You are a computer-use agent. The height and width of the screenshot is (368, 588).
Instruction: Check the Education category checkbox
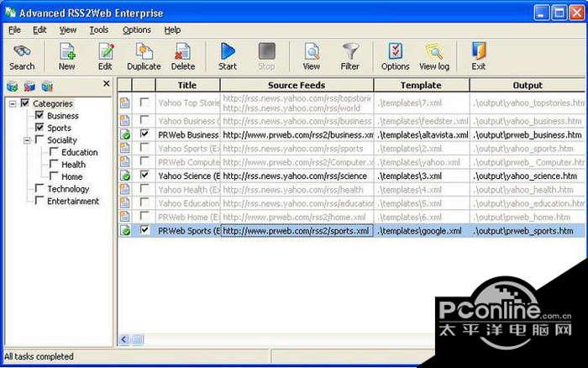pyautogui.click(x=54, y=151)
